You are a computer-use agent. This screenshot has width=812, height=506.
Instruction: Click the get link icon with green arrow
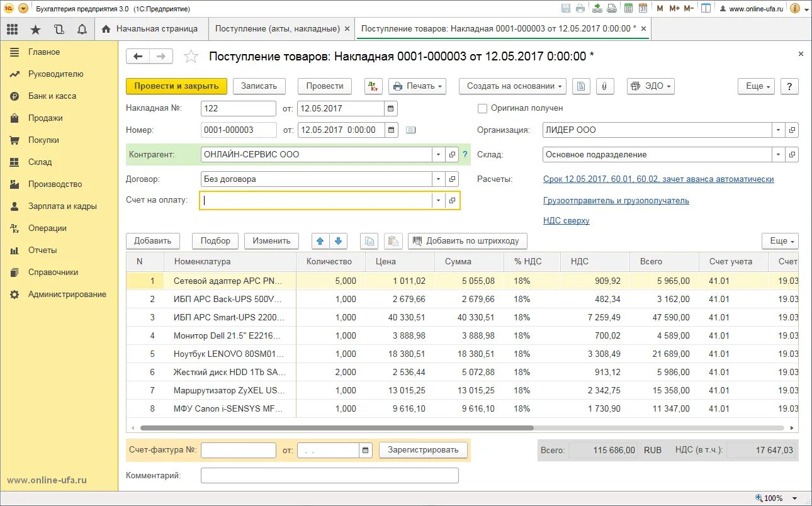coord(596,8)
